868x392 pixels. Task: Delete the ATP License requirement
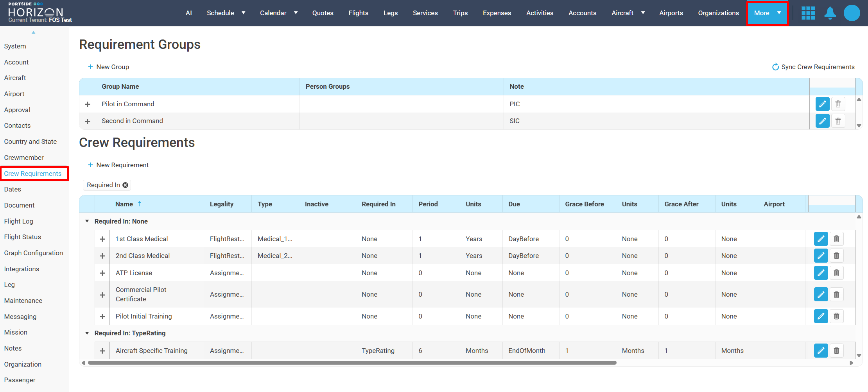(836, 273)
